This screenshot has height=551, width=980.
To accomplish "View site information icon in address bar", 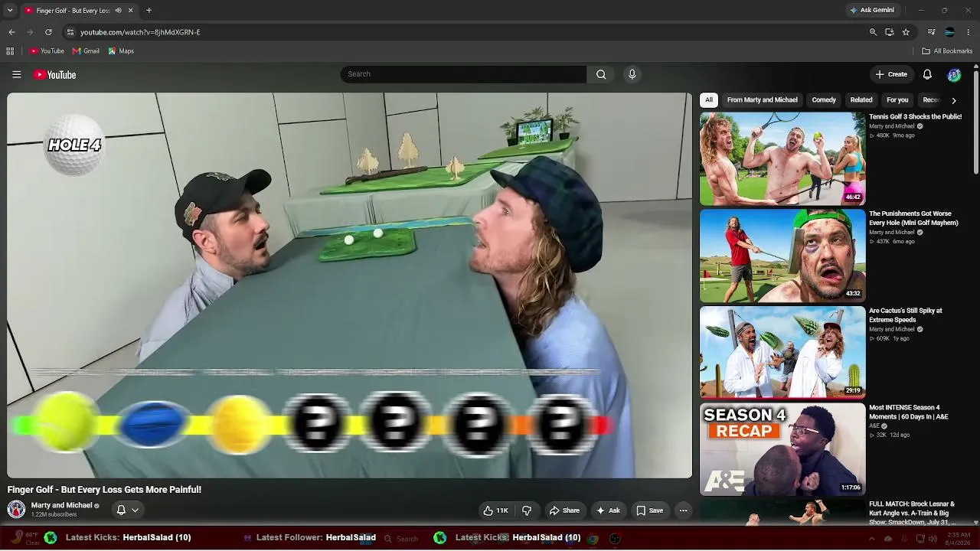I will pos(70,32).
